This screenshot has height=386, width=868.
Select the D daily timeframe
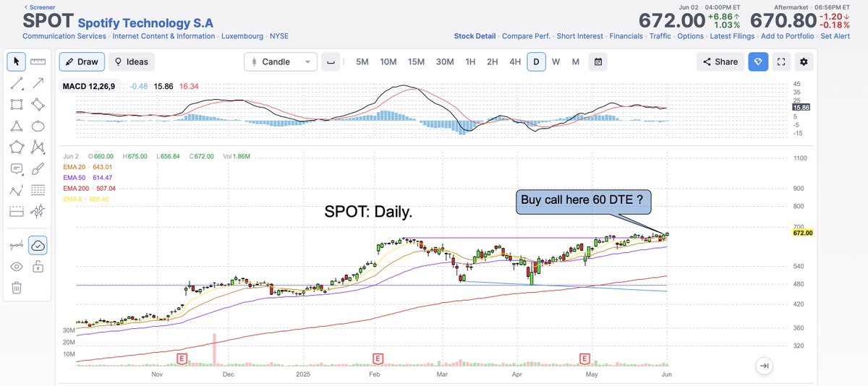point(537,62)
